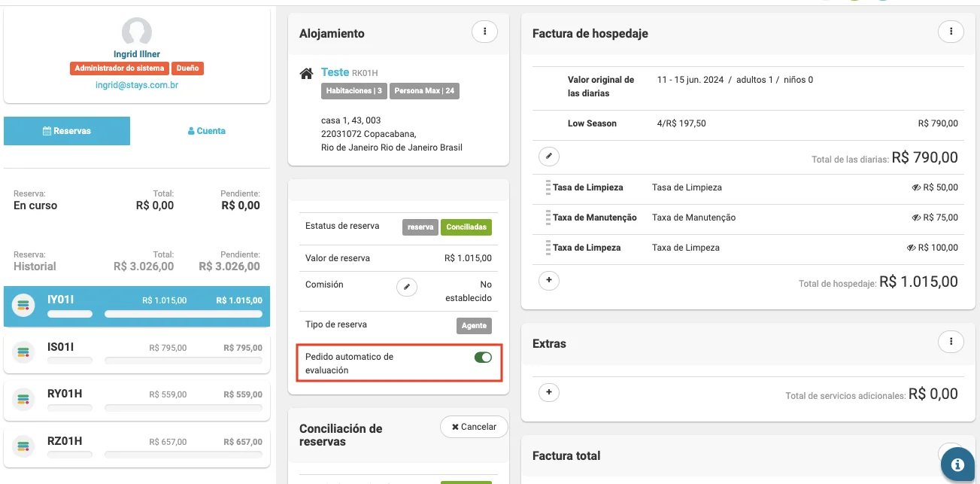Click the pencil icon to edit Comisión
The width and height of the screenshot is (980, 484).
[x=407, y=287]
